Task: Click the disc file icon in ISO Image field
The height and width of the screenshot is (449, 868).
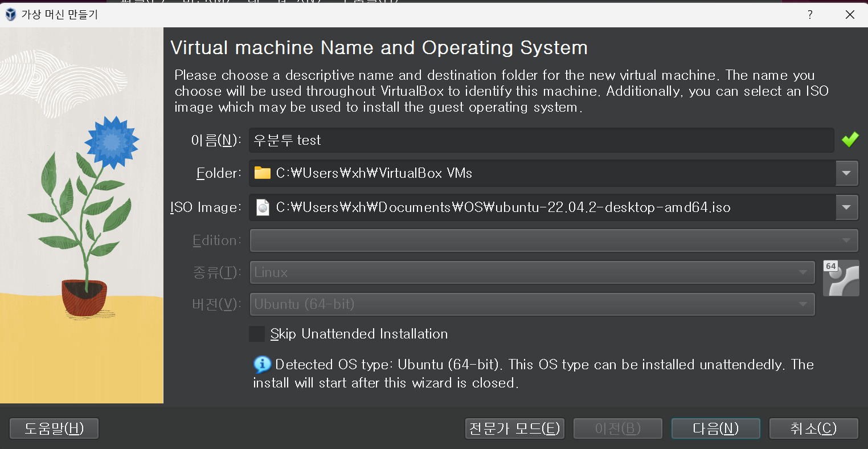Action: click(x=263, y=207)
